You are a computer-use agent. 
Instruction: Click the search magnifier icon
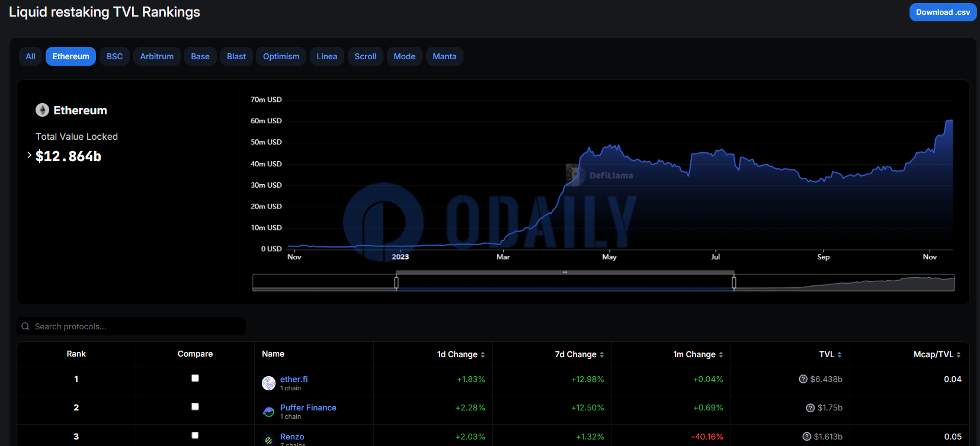pyautogui.click(x=25, y=326)
